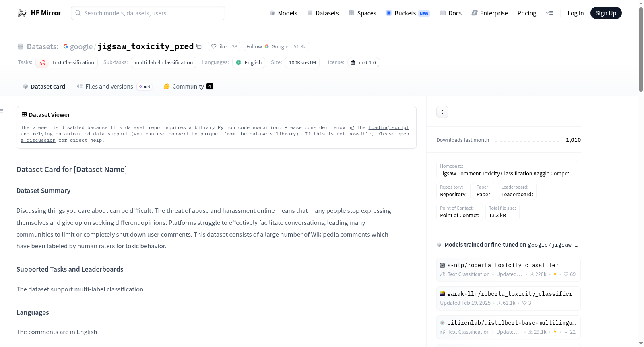Click the text The comments are in English
644x347 pixels.
(57, 332)
